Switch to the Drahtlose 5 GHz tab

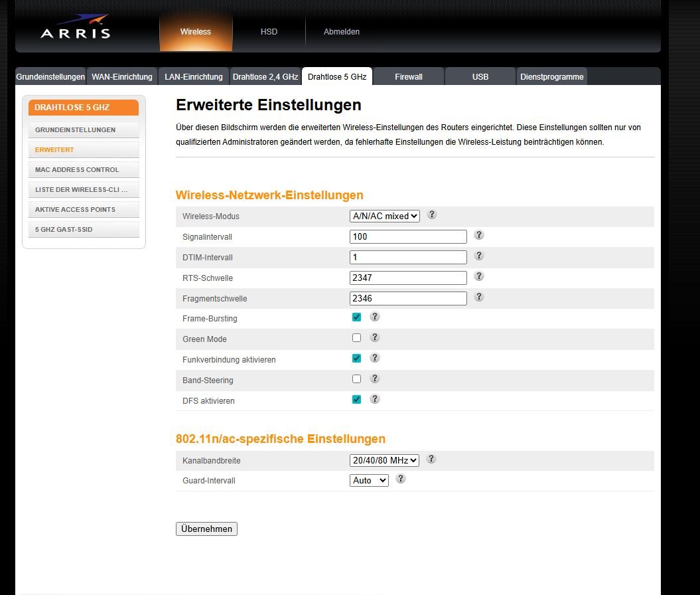[337, 77]
